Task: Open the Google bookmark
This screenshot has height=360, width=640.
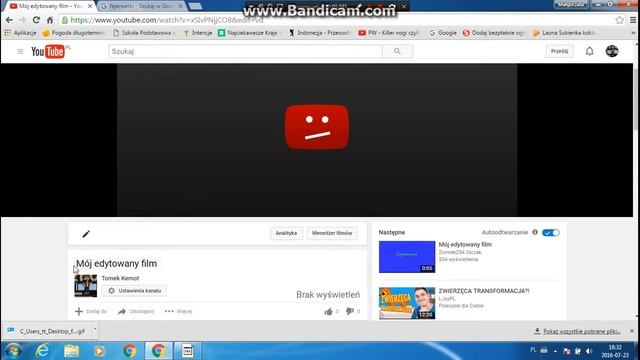Action: click(443, 33)
